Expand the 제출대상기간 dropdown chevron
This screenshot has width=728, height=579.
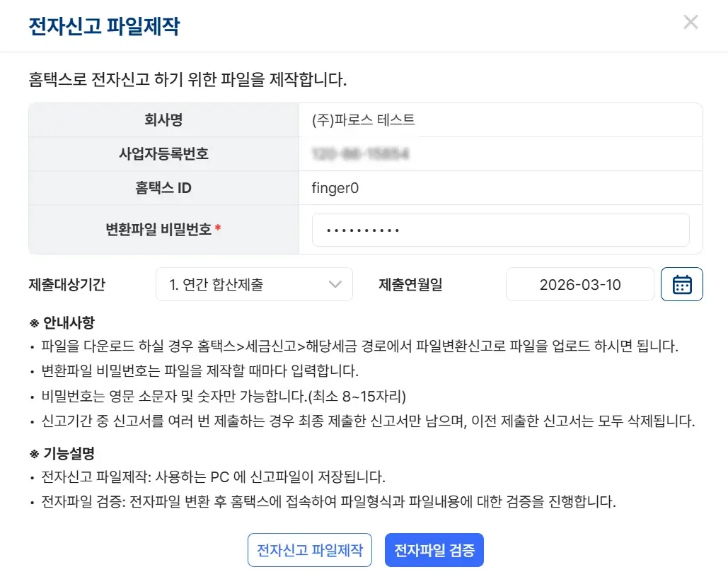pos(334,284)
